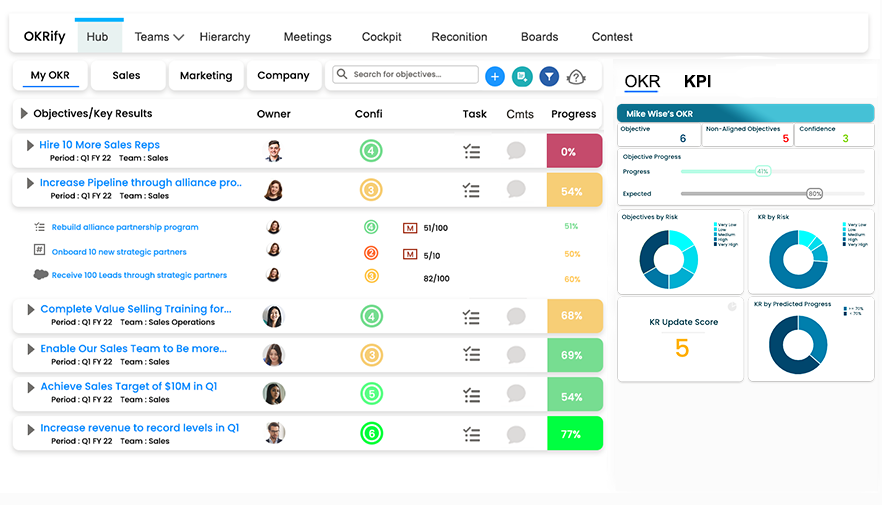
Task: Open the Teams dropdown in top navigation
Action: 159,37
